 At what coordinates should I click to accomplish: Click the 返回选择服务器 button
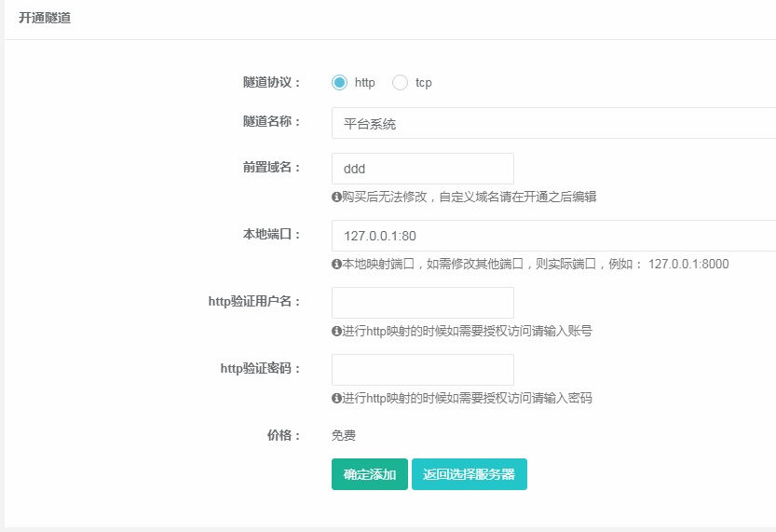coord(470,474)
